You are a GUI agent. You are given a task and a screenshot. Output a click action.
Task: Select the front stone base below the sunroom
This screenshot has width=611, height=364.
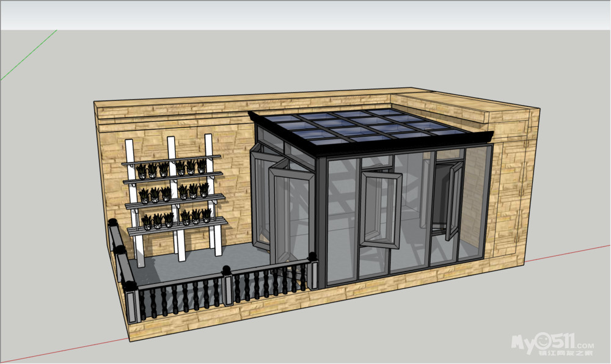click(397, 293)
